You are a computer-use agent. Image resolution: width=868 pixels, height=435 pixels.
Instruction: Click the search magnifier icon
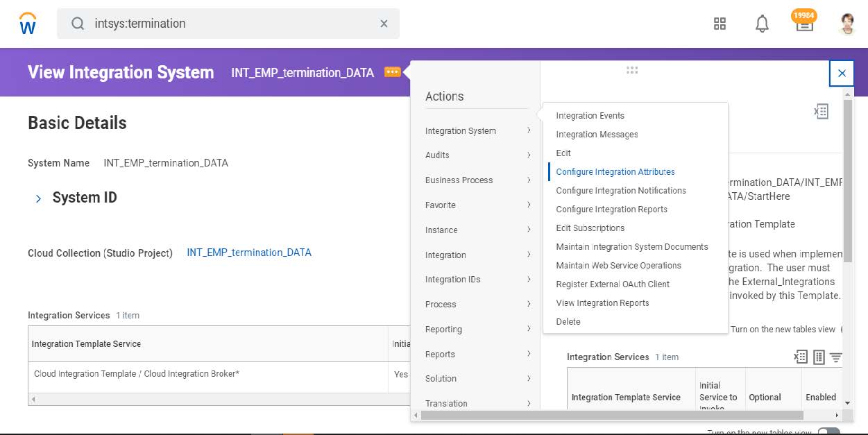tap(78, 24)
